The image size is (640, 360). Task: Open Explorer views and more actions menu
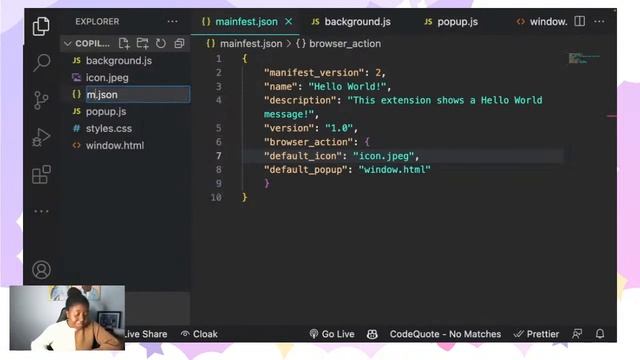(173, 21)
